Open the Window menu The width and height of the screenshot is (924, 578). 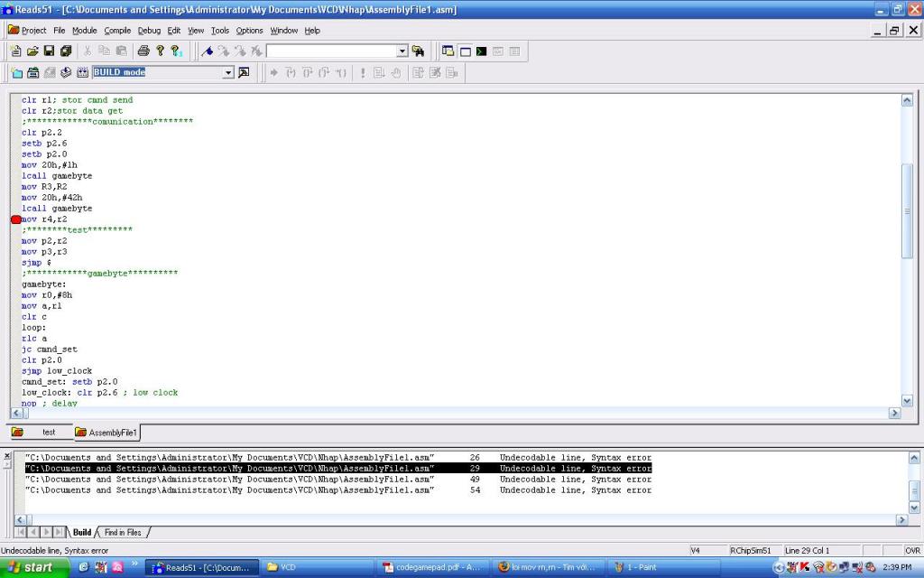[x=284, y=30]
